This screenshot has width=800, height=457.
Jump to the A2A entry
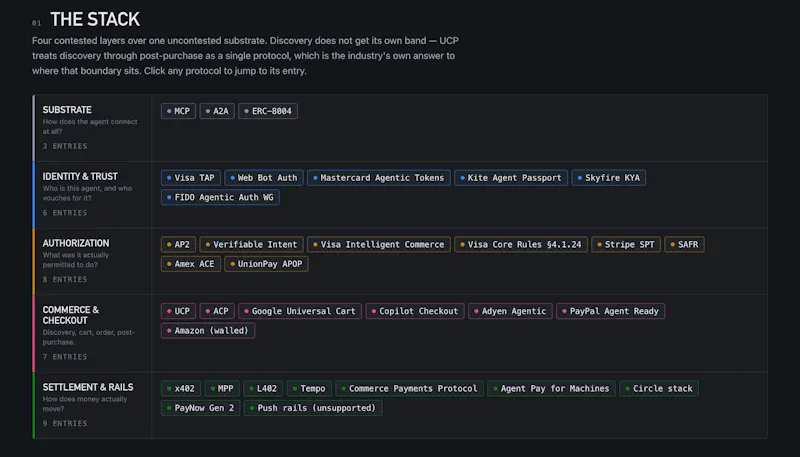coord(217,111)
